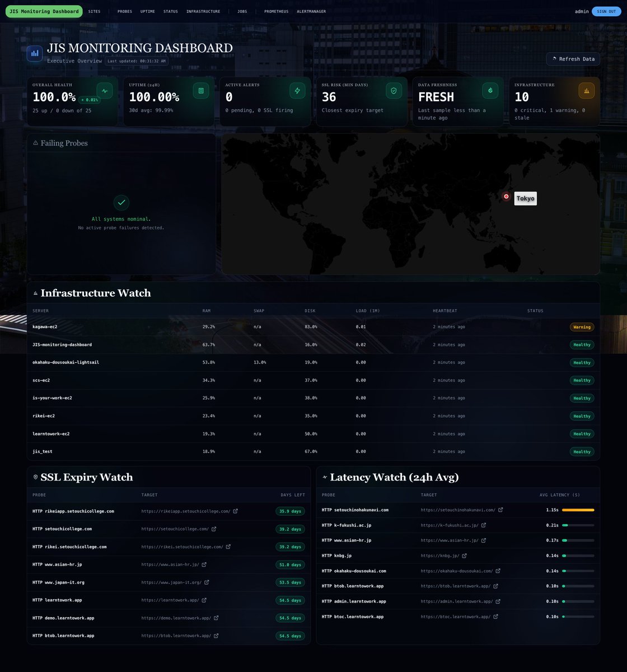Open external link icon for www.japan-it.org target
This screenshot has height=672, width=627.
click(x=207, y=582)
